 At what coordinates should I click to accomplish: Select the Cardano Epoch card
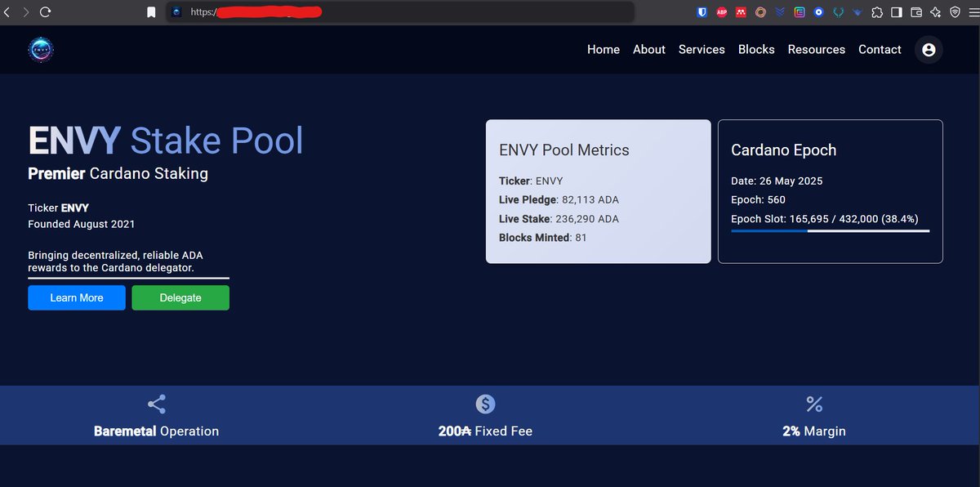pos(831,192)
